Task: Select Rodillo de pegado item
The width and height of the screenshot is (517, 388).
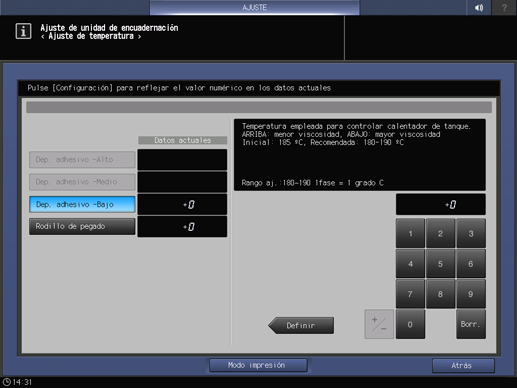Action: (x=82, y=226)
